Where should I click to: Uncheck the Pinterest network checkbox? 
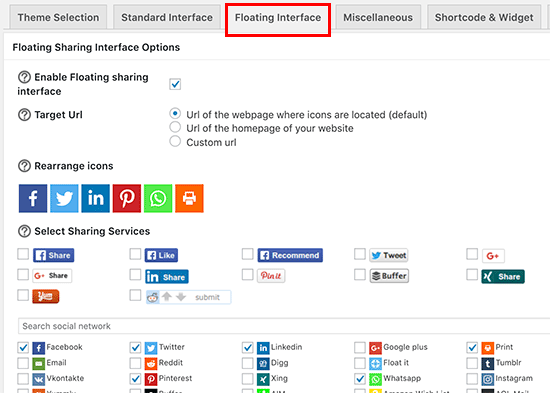point(135,379)
